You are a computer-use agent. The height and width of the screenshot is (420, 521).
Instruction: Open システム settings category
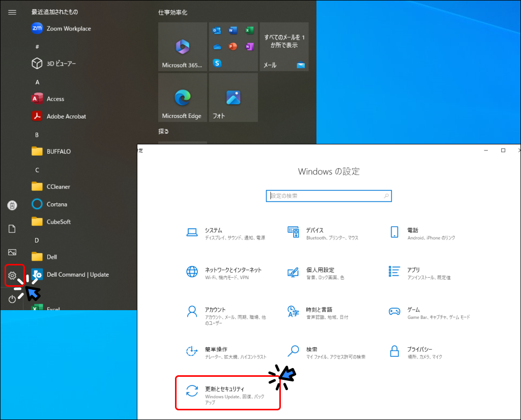point(226,233)
